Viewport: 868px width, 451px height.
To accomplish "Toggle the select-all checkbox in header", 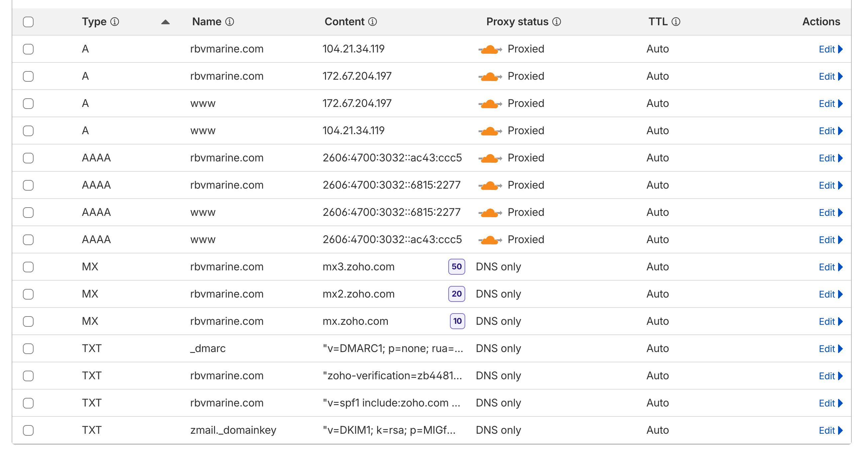I will pyautogui.click(x=28, y=22).
